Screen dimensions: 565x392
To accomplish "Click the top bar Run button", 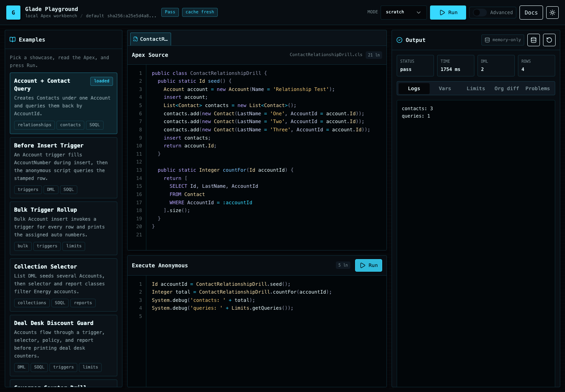I will click(448, 13).
